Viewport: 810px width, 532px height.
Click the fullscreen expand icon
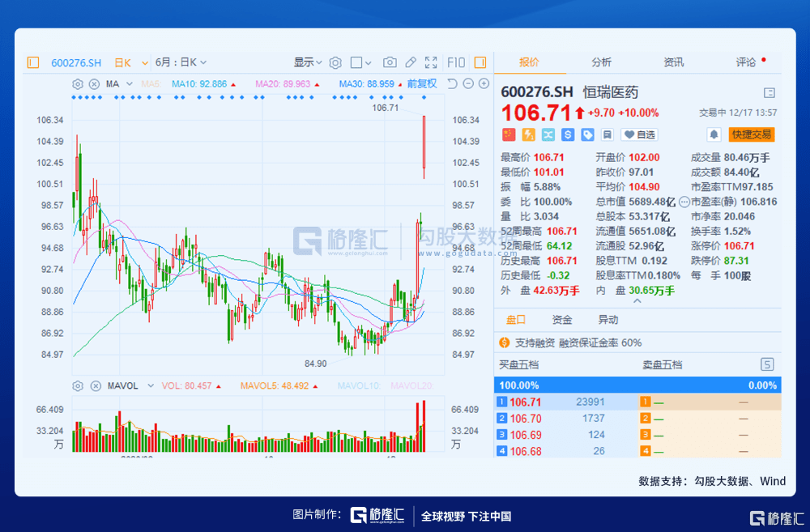pos(430,62)
